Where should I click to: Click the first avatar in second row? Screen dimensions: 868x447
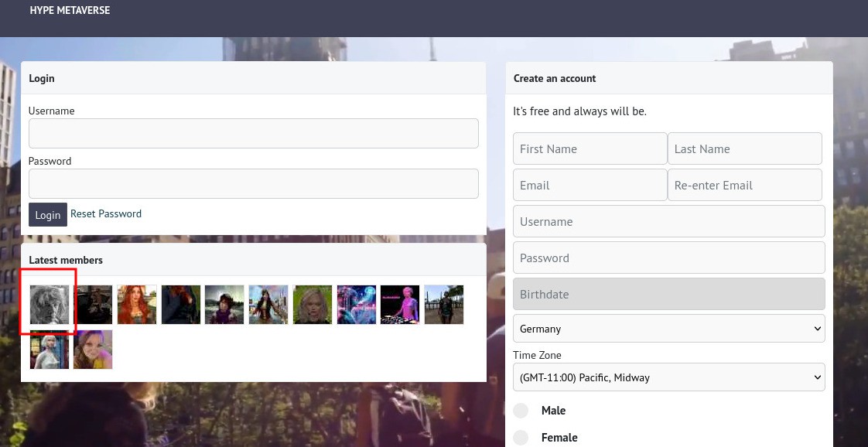coord(49,350)
